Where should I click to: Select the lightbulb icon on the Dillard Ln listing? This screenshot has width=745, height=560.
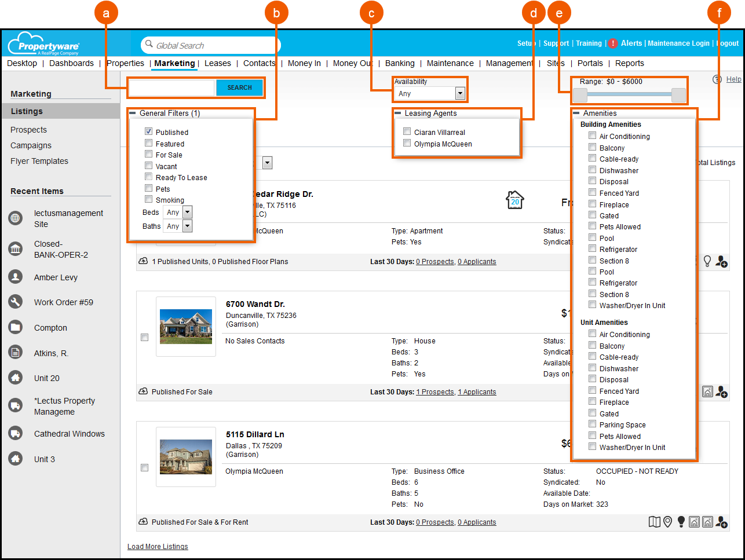681,521
